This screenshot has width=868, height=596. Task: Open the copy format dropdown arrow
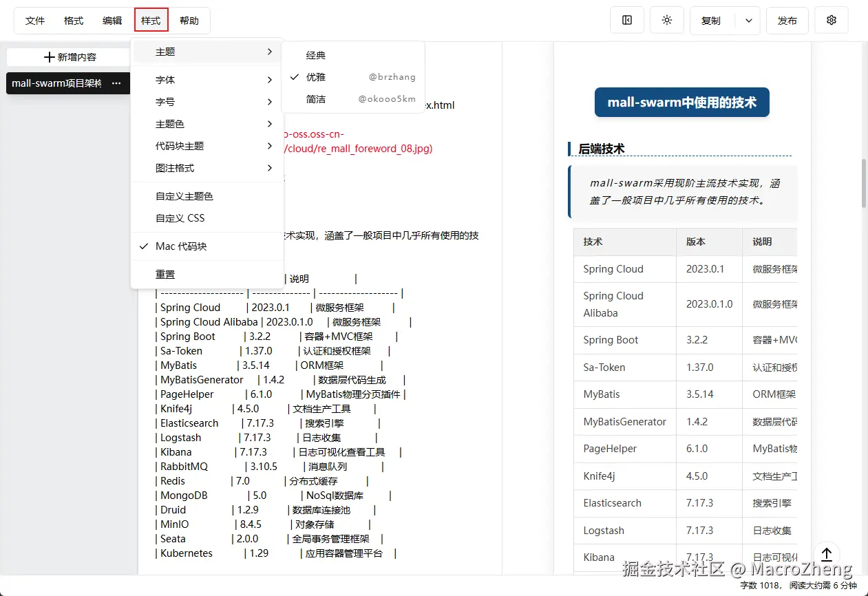tap(748, 21)
